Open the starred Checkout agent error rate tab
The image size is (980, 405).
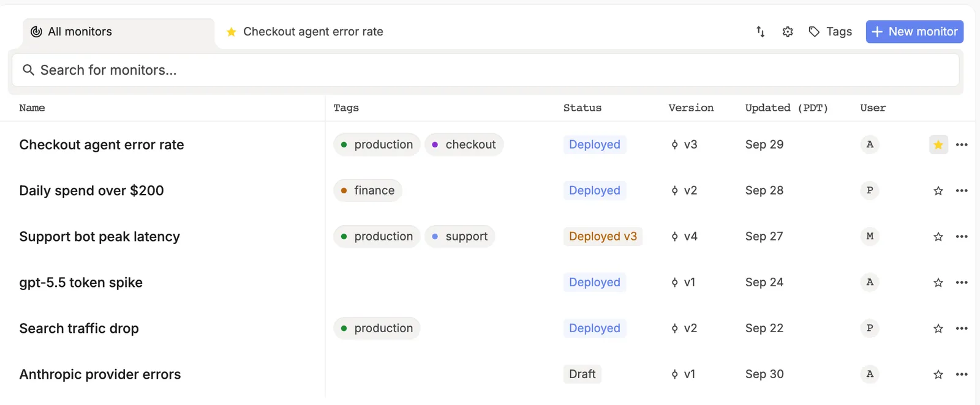pyautogui.click(x=304, y=32)
